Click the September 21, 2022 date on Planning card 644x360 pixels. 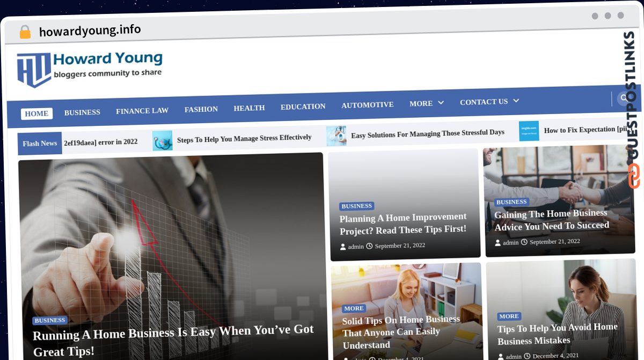click(x=400, y=246)
